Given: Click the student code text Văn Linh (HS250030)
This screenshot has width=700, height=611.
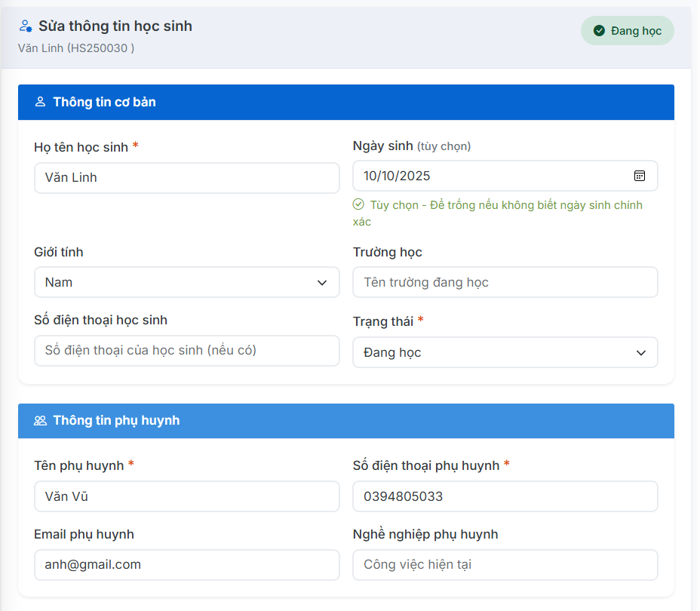Looking at the screenshot, I should point(76,48).
